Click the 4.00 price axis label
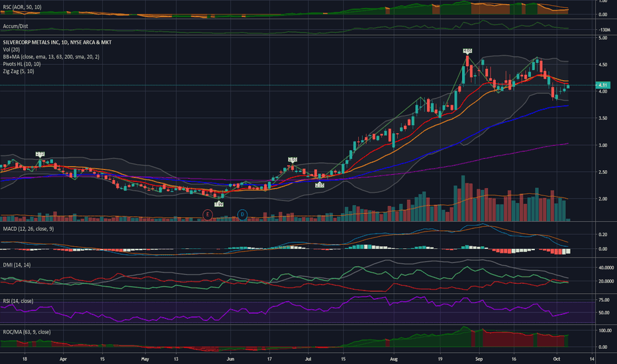 click(603, 91)
